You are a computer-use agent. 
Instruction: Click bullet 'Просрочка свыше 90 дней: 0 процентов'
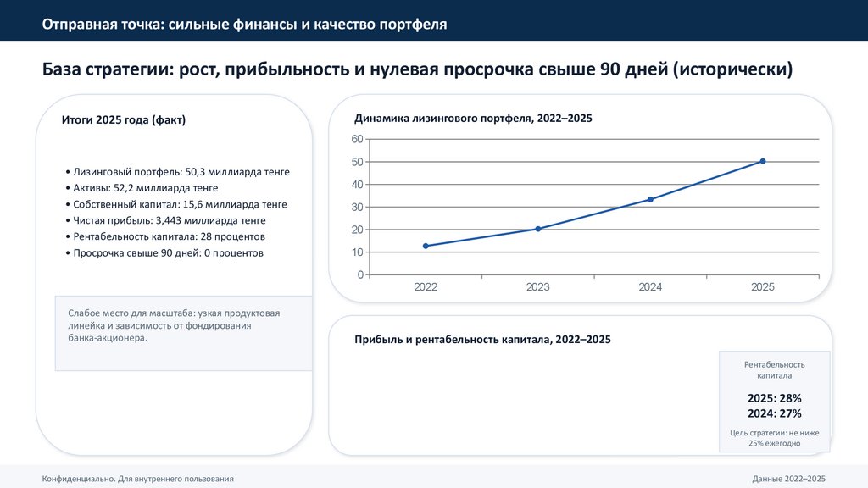click(x=164, y=252)
